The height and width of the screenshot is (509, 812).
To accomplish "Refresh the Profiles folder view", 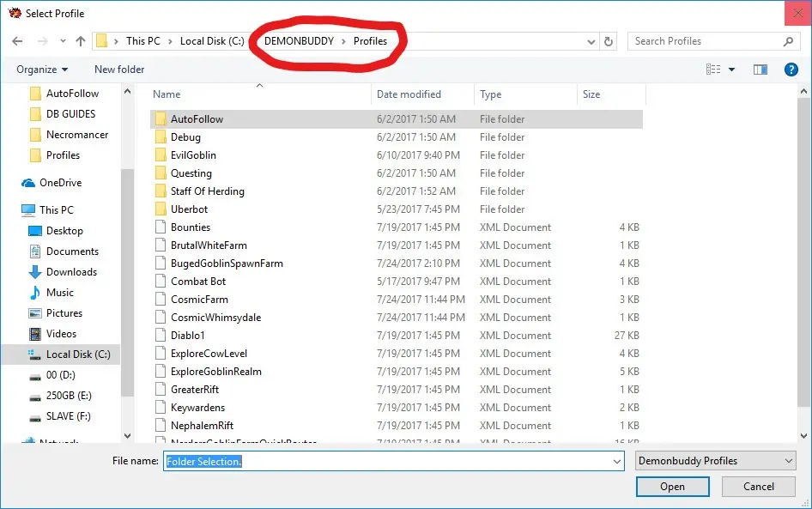I will (x=609, y=41).
